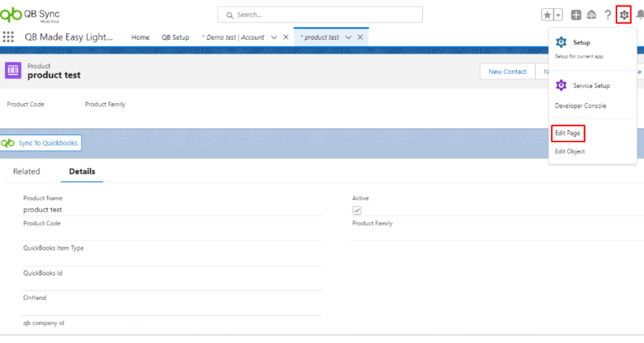Viewport: 644px width, 343px height.
Task: Click the Setup gear icon in menu
Action: pos(561,42)
